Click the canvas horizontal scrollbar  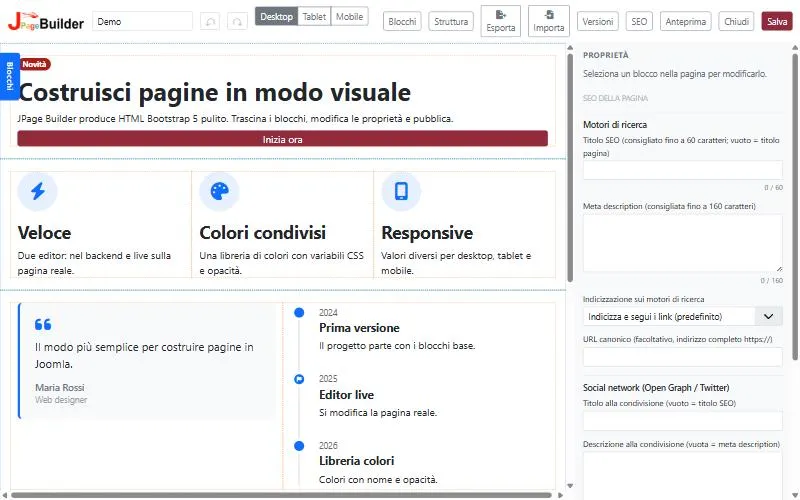pos(281,495)
